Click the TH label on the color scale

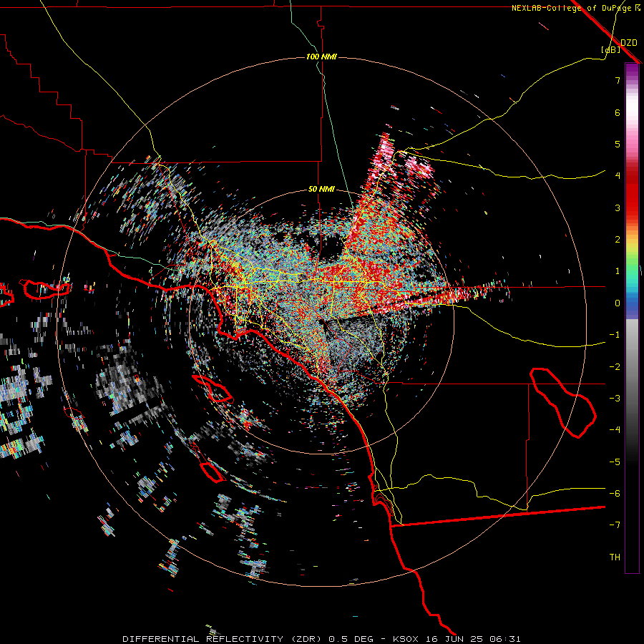click(x=615, y=557)
